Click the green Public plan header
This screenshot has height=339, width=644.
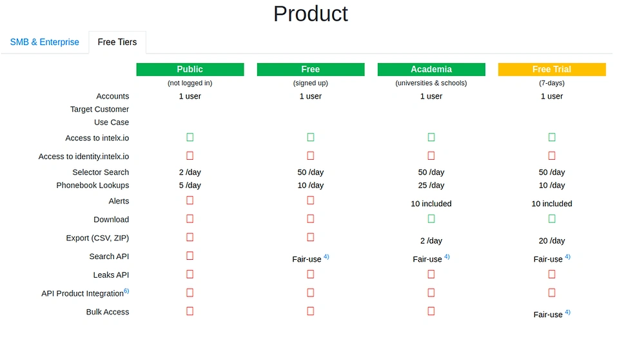click(190, 70)
